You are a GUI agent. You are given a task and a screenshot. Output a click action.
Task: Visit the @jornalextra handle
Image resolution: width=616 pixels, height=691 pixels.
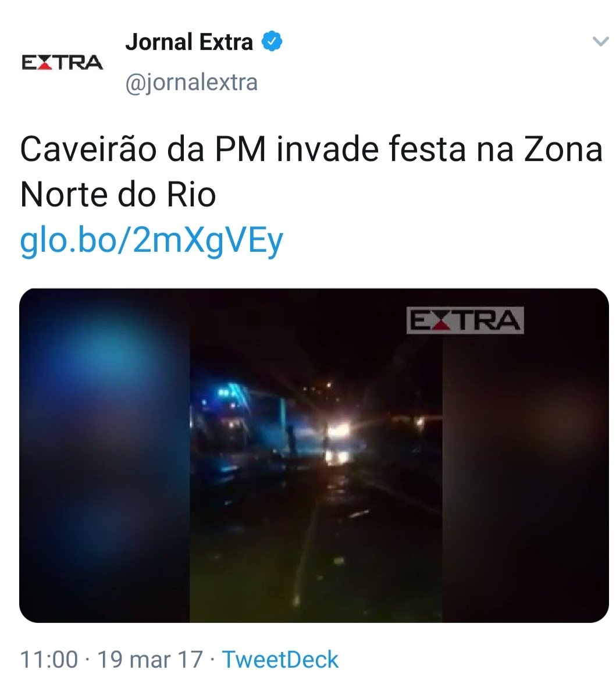tap(192, 83)
